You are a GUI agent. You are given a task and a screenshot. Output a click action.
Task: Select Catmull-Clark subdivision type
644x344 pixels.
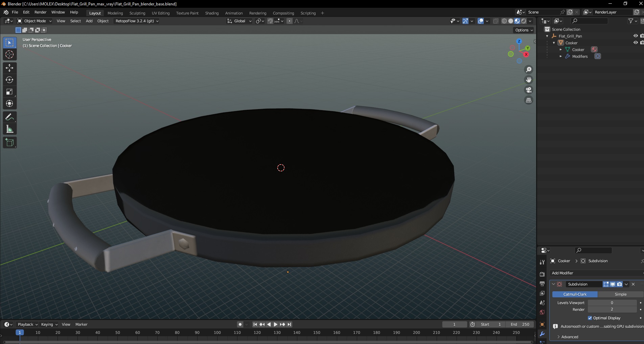click(575, 294)
